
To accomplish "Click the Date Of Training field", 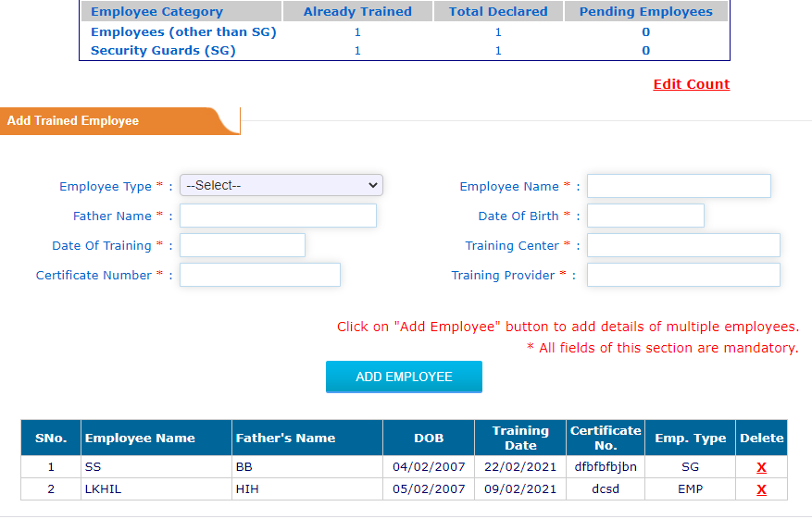I will click(243, 245).
